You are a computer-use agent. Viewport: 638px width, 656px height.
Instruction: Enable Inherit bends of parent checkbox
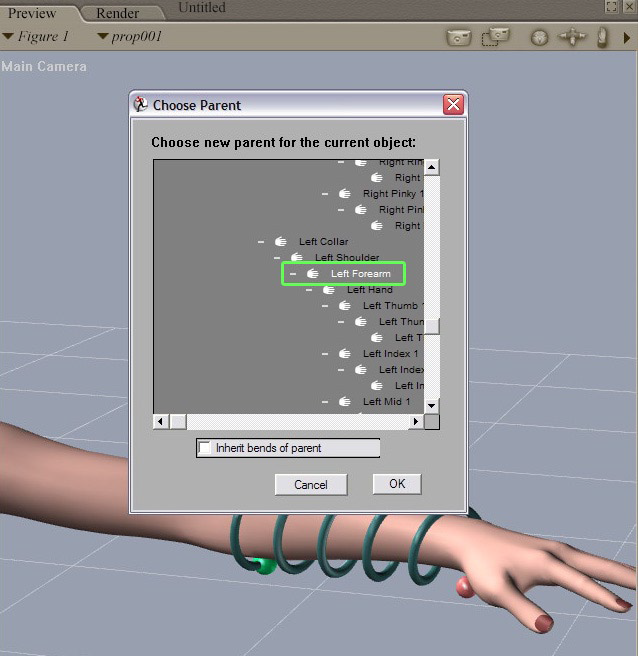(206, 448)
